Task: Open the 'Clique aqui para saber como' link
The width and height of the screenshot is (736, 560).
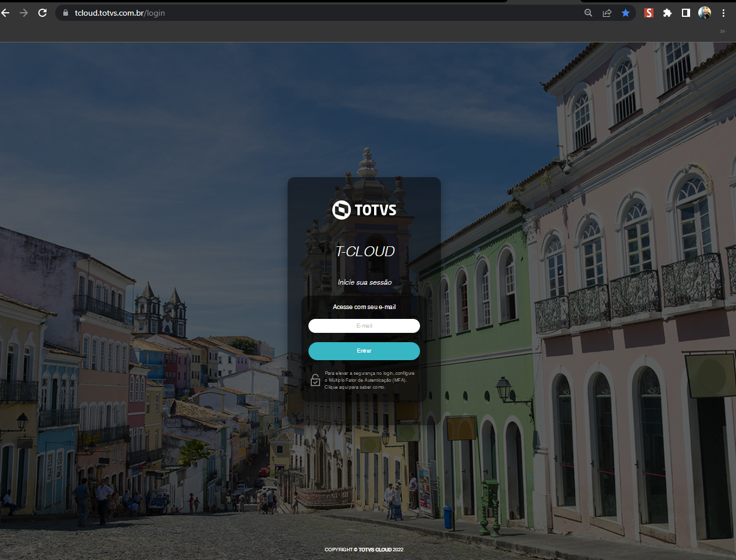Action: pos(354,387)
